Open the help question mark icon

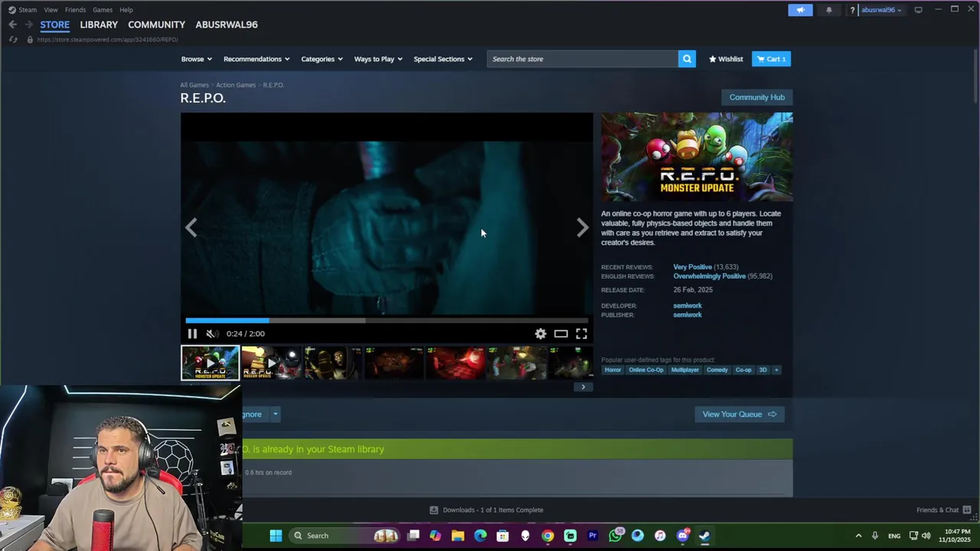point(852,10)
